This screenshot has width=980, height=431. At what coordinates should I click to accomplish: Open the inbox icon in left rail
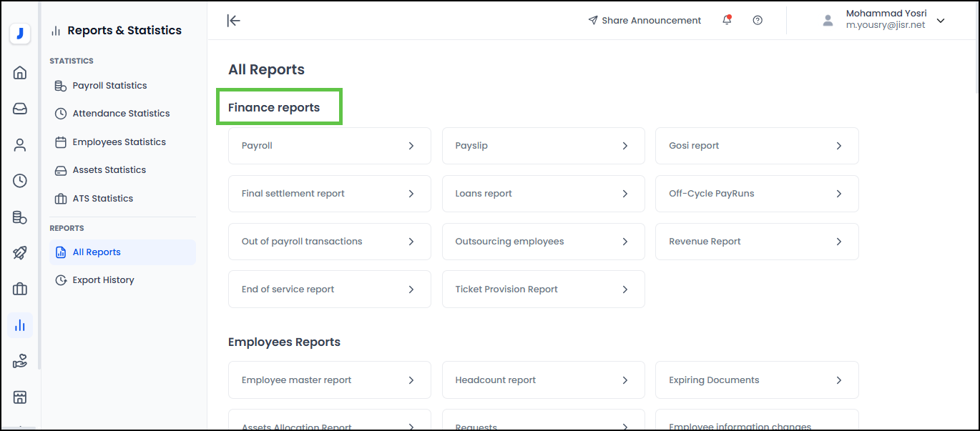[x=20, y=109]
